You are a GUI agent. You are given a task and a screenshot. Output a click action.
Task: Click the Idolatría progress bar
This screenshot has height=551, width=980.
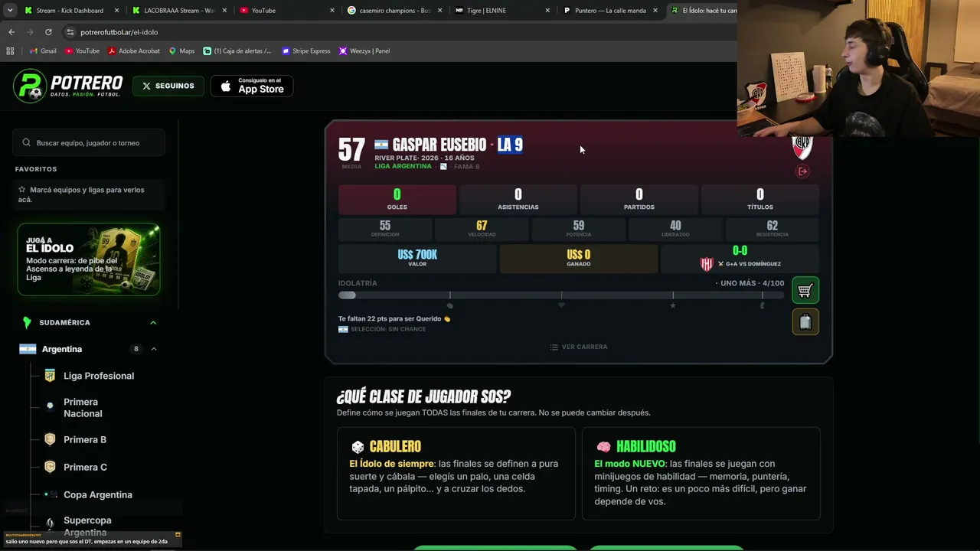[x=561, y=295]
